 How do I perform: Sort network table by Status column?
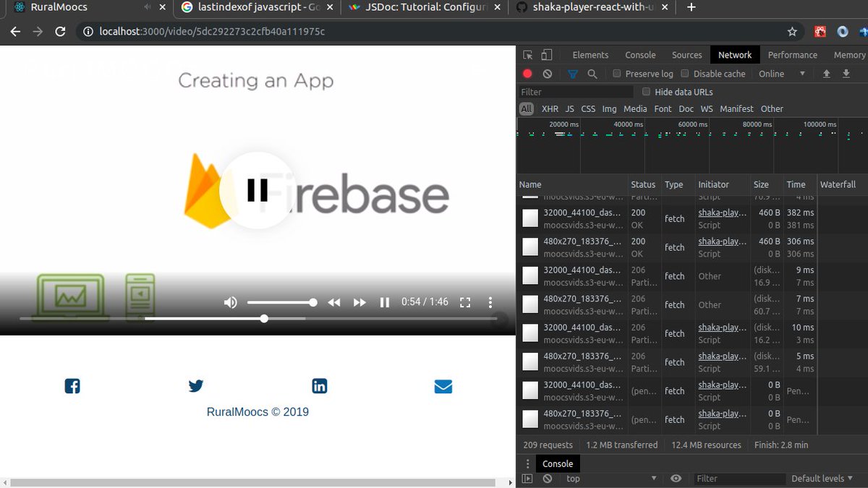tap(643, 184)
